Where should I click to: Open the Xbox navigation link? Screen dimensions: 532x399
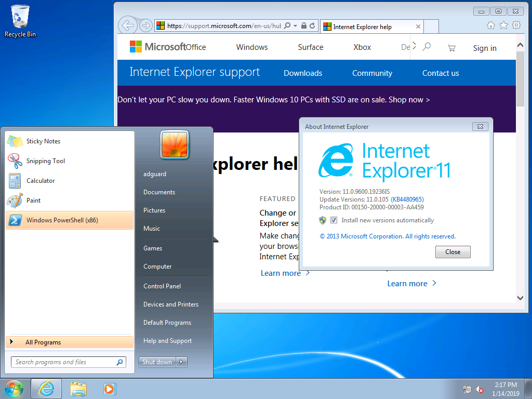coord(362,47)
